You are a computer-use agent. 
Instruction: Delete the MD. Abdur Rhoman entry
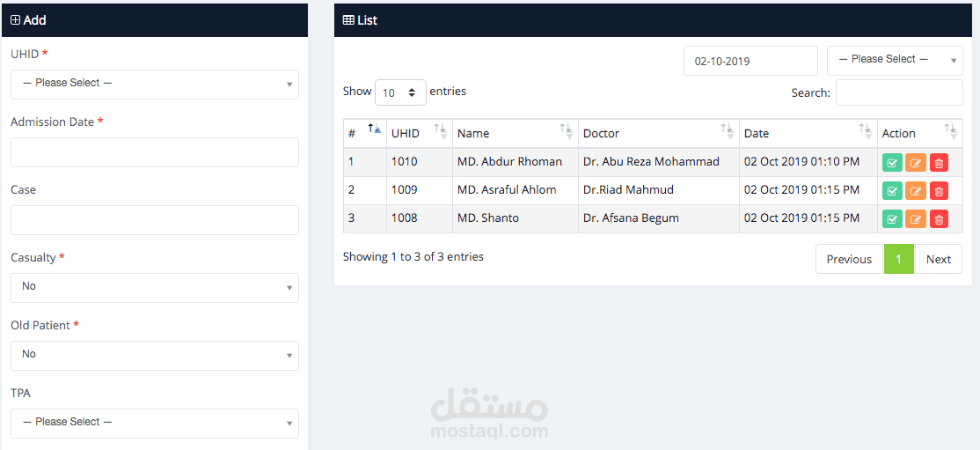[939, 163]
